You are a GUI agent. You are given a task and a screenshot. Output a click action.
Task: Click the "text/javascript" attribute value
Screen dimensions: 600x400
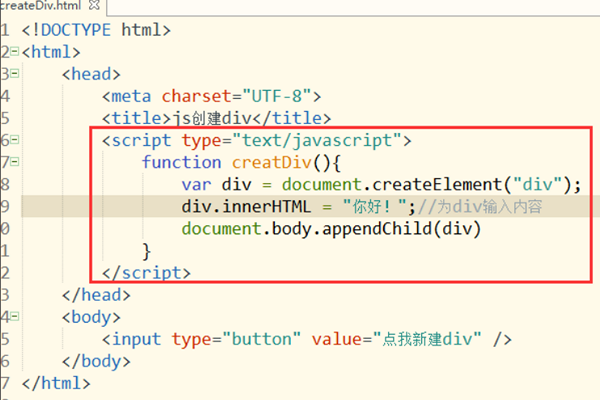click(x=317, y=140)
